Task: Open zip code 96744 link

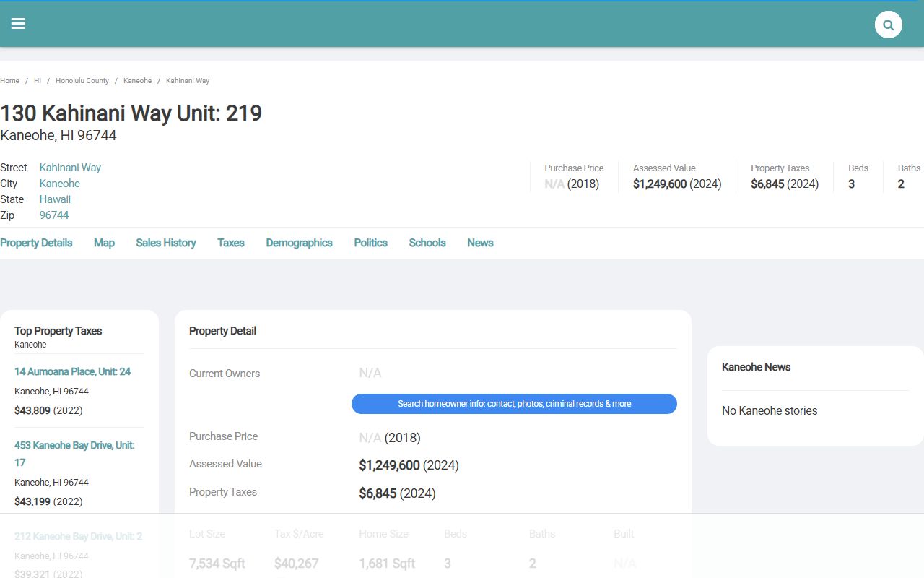Action: (x=54, y=215)
